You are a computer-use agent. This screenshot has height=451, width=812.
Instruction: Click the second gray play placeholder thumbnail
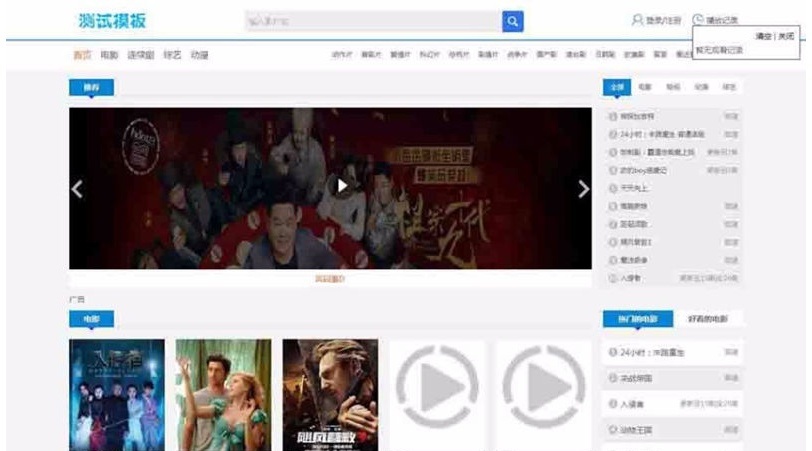tap(543, 385)
